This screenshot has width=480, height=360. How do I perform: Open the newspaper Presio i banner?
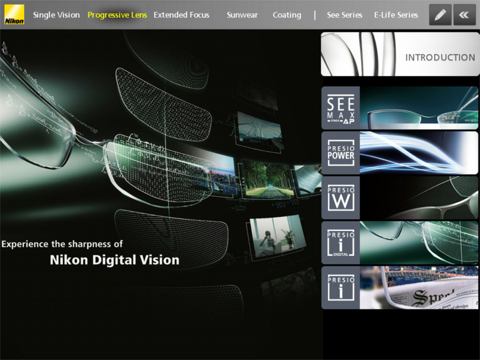[419, 287]
